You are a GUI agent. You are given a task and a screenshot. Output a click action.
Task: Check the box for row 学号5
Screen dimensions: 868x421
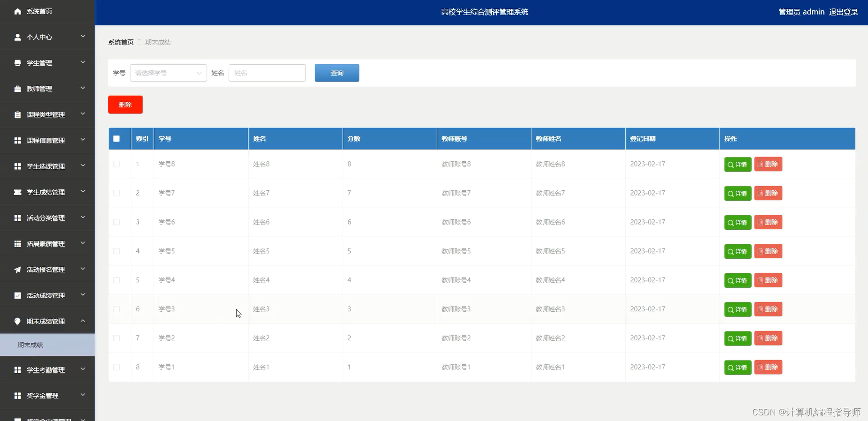click(117, 251)
